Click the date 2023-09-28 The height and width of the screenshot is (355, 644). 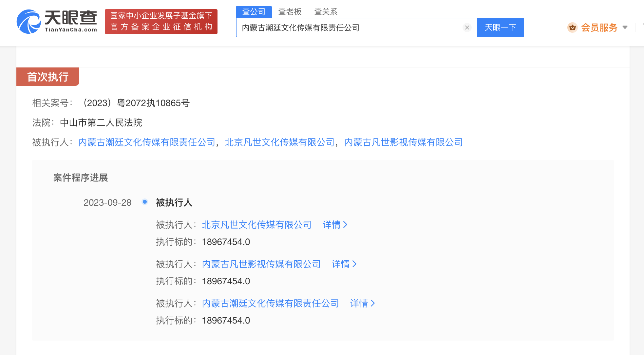click(x=107, y=202)
